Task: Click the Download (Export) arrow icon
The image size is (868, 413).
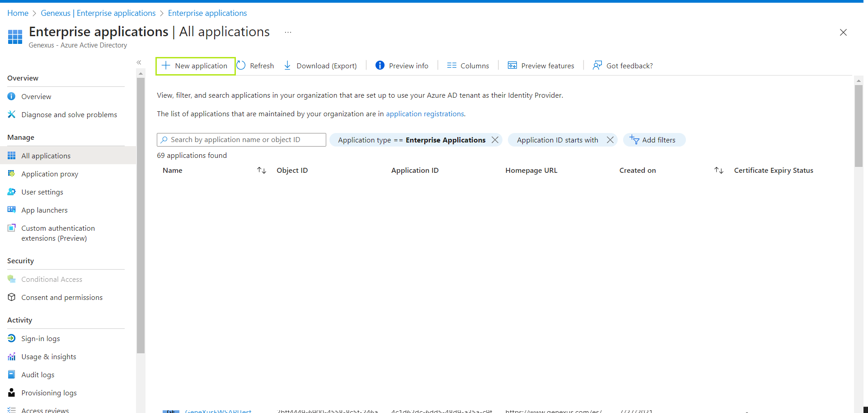Action: 287,66
